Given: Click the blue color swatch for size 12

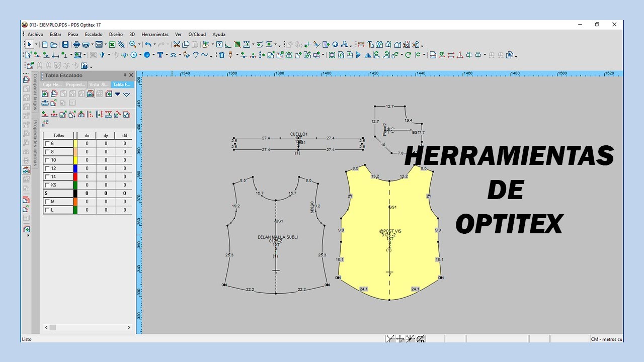Looking at the screenshot, I should coord(75,168).
